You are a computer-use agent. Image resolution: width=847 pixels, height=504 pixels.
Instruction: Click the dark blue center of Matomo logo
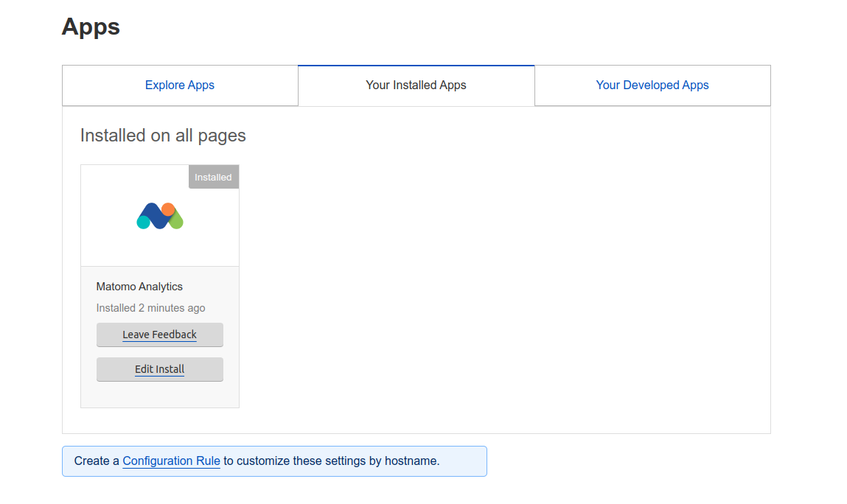(156, 215)
